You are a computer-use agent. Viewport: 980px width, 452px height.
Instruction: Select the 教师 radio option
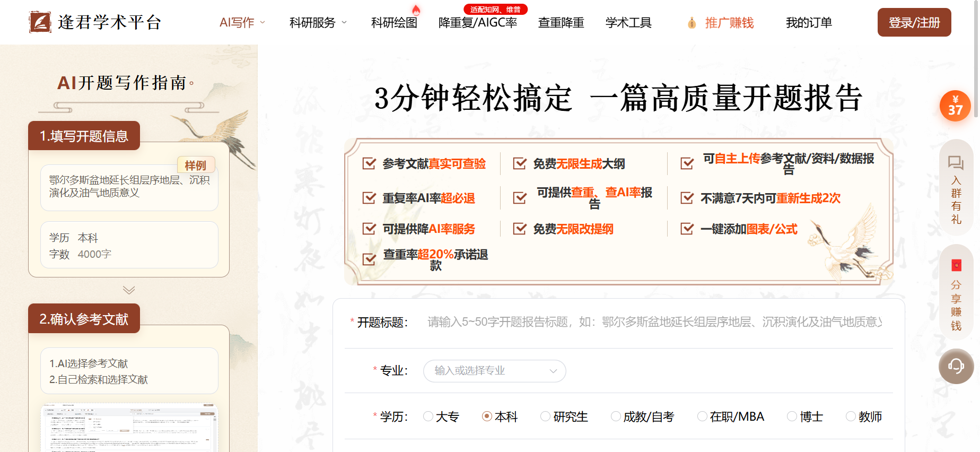pos(864,416)
